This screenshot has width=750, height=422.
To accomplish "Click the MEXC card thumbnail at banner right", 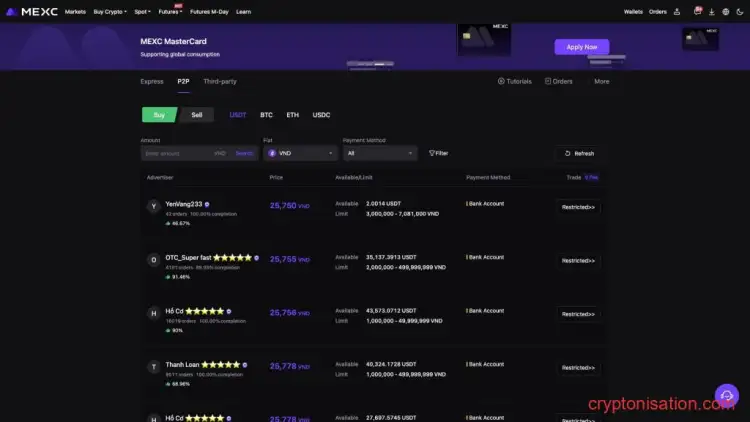I will (x=700, y=39).
